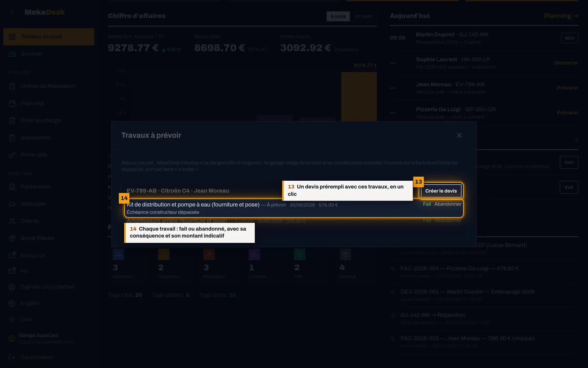Open the Garage SupaCars account profile

click(x=46, y=339)
